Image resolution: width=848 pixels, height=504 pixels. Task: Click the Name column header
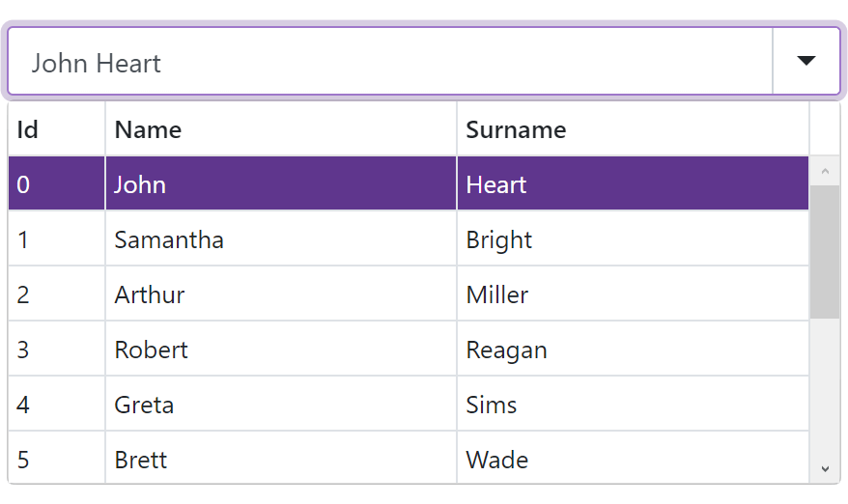point(280,129)
